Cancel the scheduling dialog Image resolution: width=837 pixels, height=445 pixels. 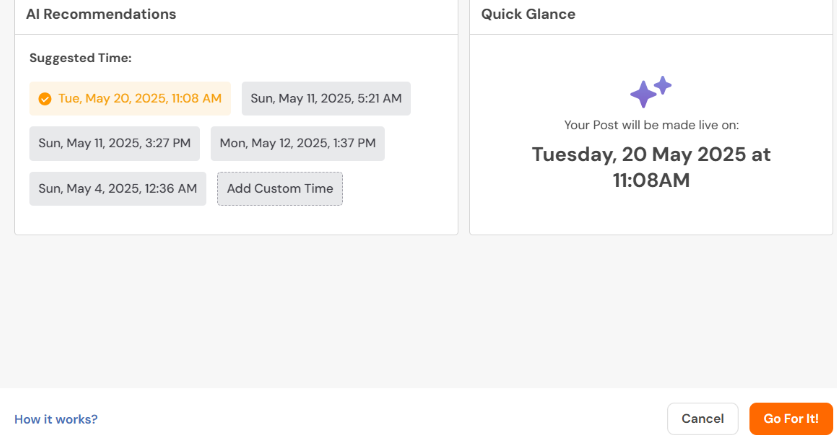pyautogui.click(x=702, y=419)
